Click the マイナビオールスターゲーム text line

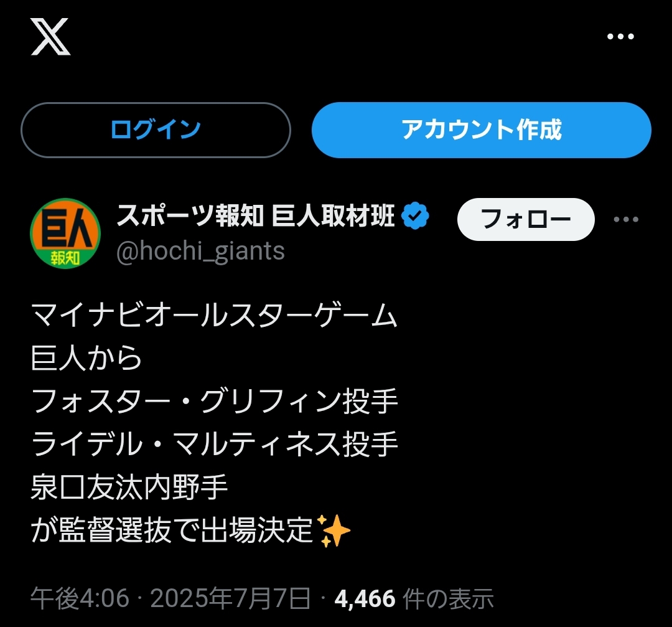214,315
